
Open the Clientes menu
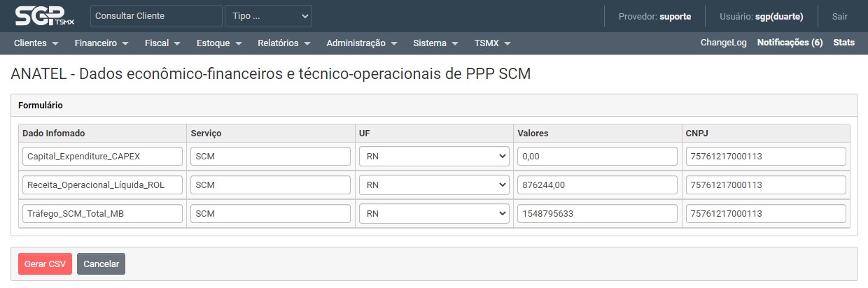(35, 43)
